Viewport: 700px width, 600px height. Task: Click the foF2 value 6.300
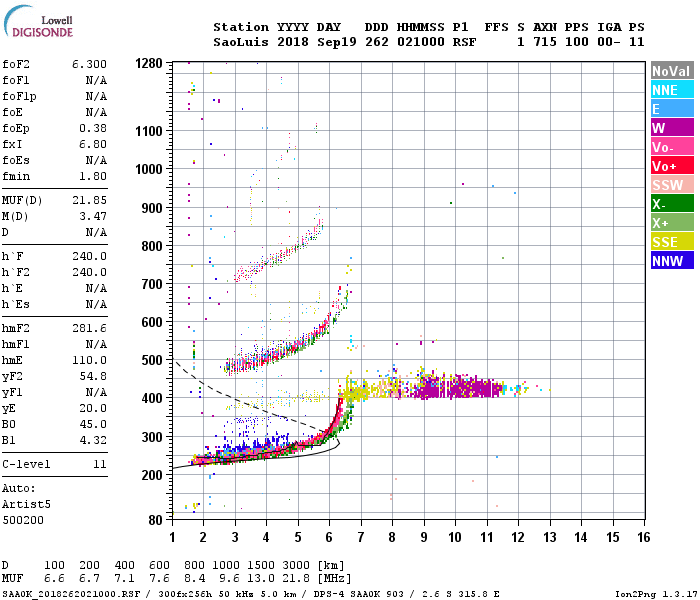pyautogui.click(x=89, y=64)
